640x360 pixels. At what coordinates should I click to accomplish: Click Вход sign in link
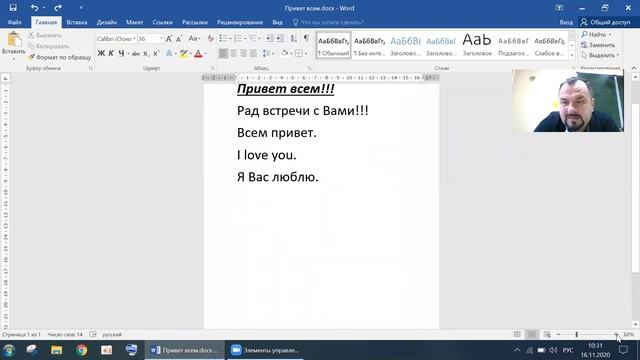pos(566,22)
